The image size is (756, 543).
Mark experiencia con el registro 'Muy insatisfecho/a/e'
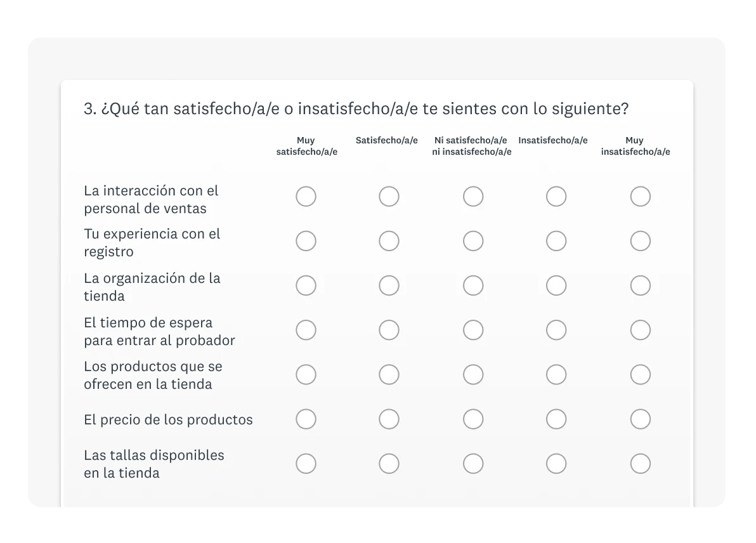640,241
